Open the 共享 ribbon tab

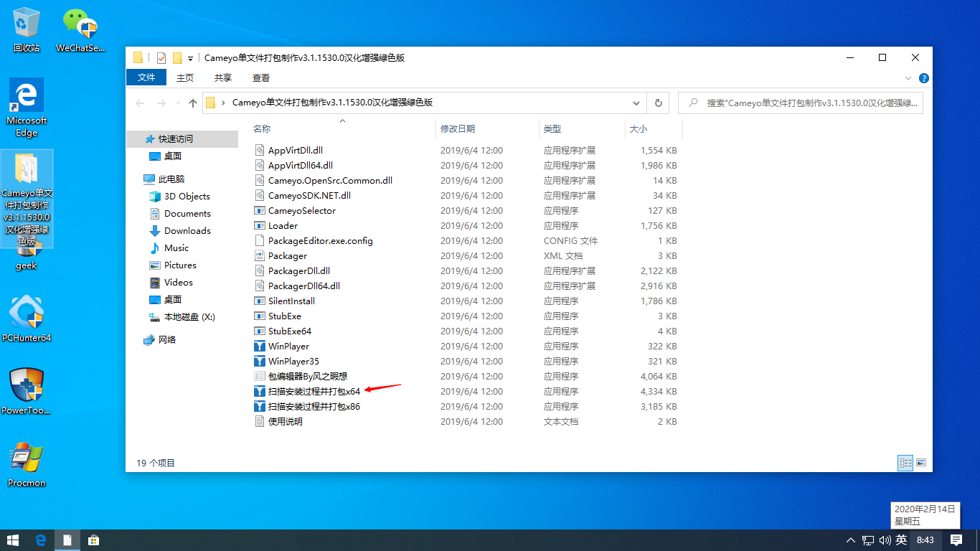[x=223, y=77]
